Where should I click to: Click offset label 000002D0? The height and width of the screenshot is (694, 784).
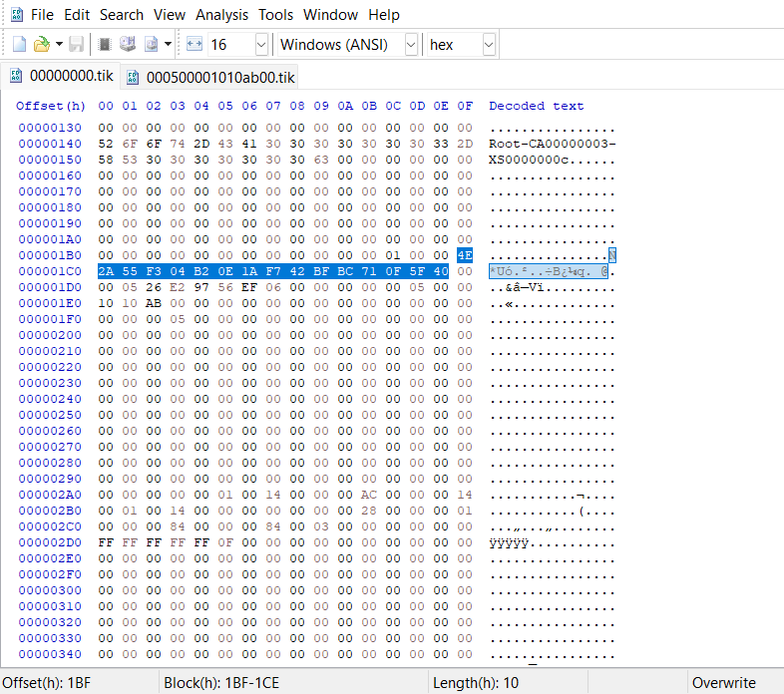tap(50, 542)
